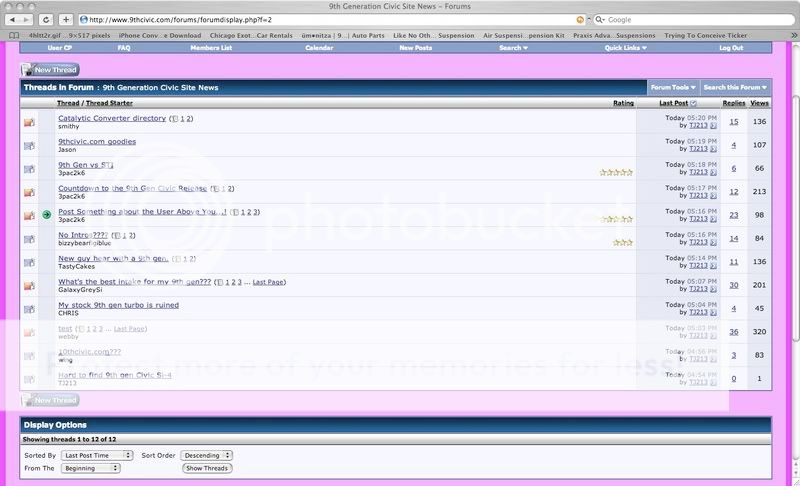This screenshot has width=800, height=486.
Task: Click the browser Forward arrow button
Action: click(28, 19)
